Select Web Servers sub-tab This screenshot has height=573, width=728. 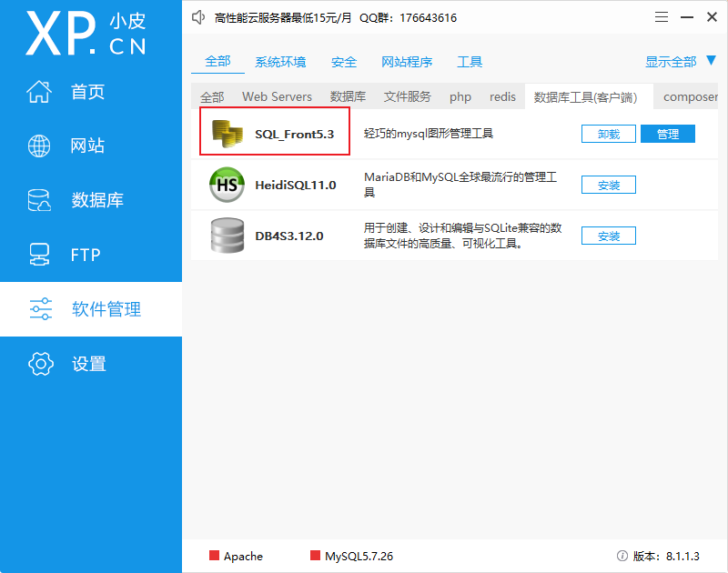click(277, 96)
